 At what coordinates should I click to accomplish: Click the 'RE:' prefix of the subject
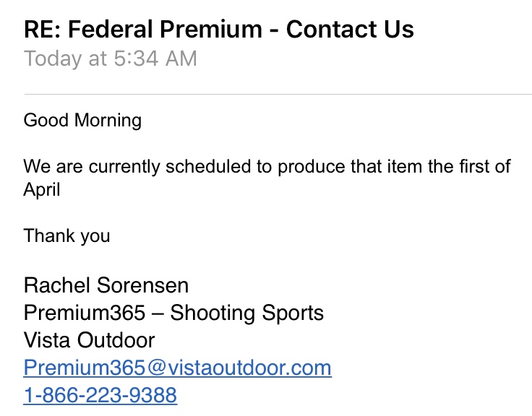pyautogui.click(x=43, y=29)
